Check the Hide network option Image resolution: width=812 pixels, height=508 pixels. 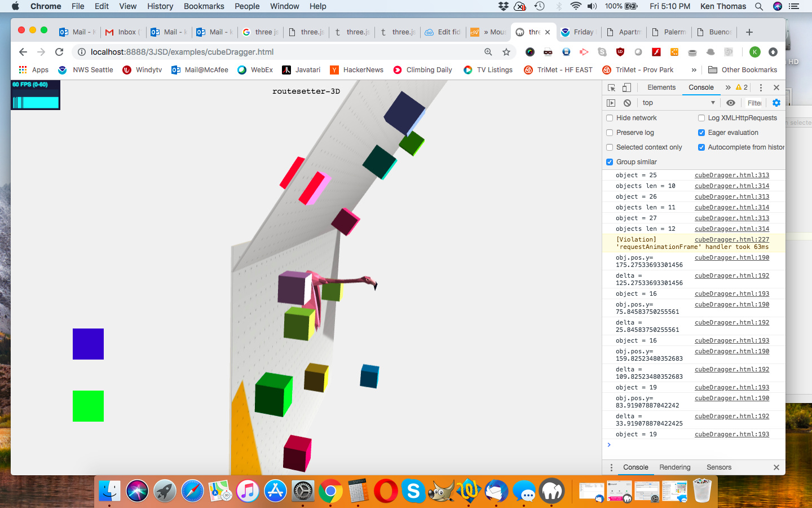610,118
